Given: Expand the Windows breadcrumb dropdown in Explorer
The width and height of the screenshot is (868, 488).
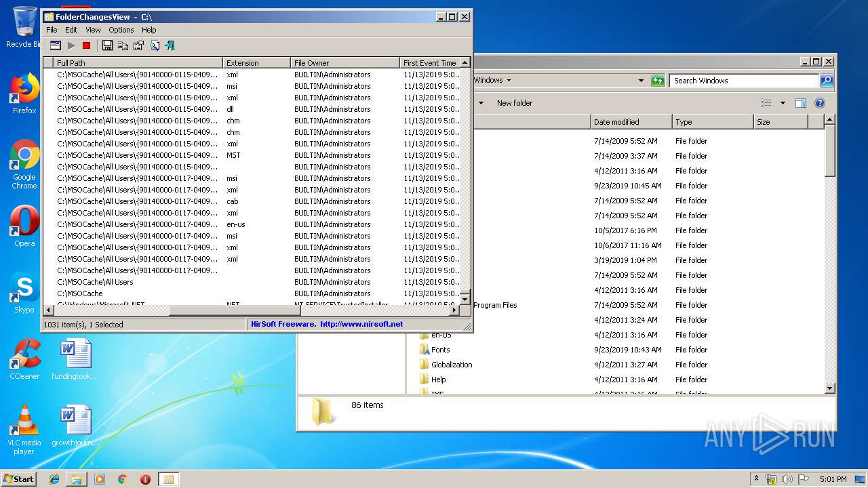Looking at the screenshot, I should tap(509, 80).
